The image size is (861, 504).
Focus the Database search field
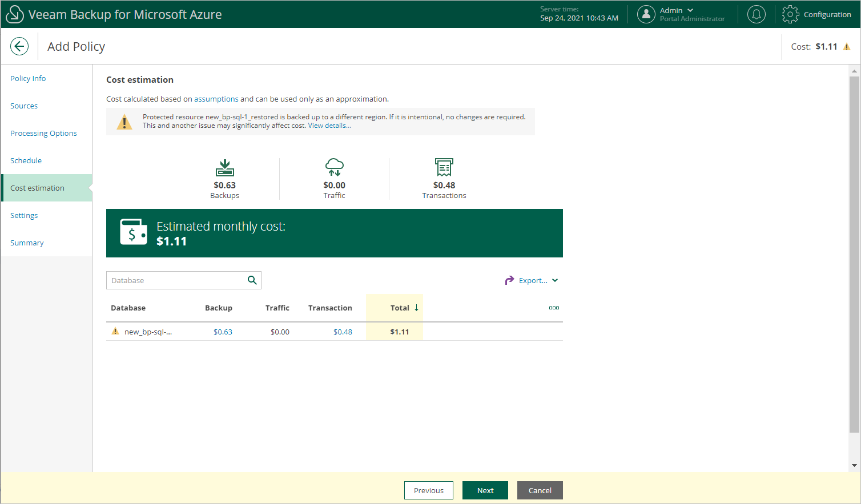pyautogui.click(x=184, y=280)
